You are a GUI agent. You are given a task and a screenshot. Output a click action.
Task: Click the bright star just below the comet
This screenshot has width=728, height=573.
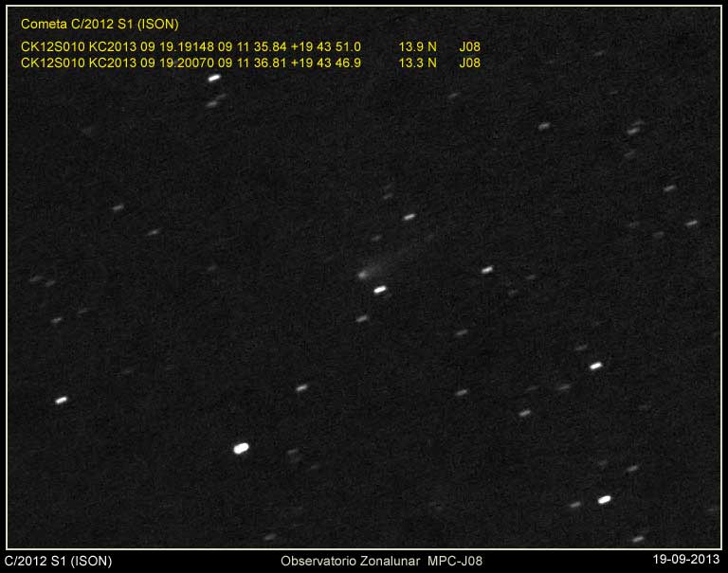coord(380,290)
